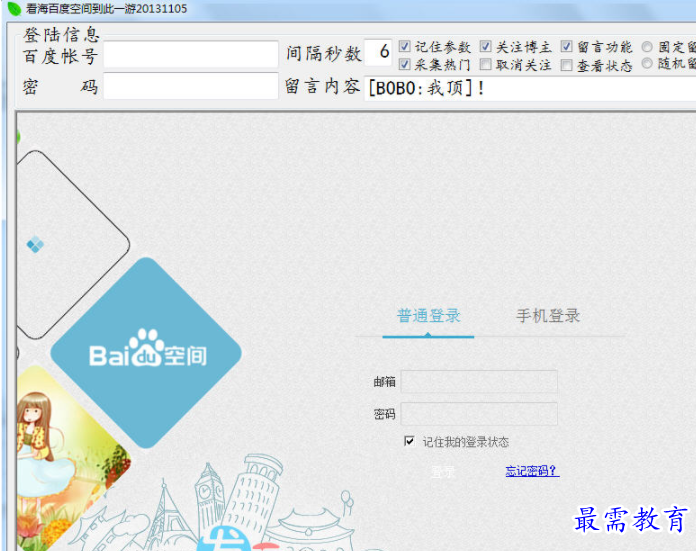Viewport: 696px width, 551px height.
Task: Click the window title 看海百度空间到此一游20131105
Action: click(107, 8)
